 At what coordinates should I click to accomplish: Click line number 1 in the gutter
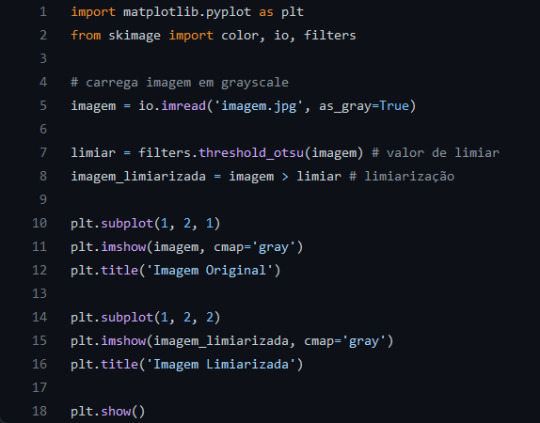click(x=43, y=12)
